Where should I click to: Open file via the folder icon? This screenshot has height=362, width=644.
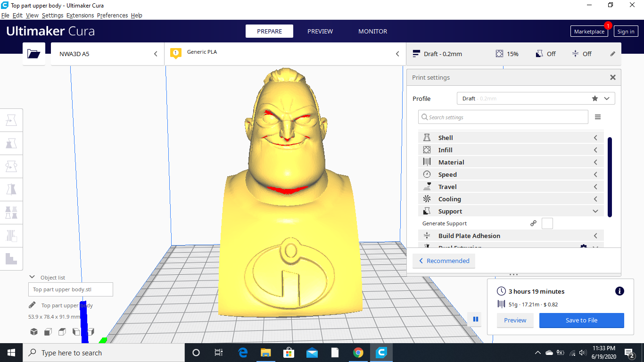[x=34, y=54]
